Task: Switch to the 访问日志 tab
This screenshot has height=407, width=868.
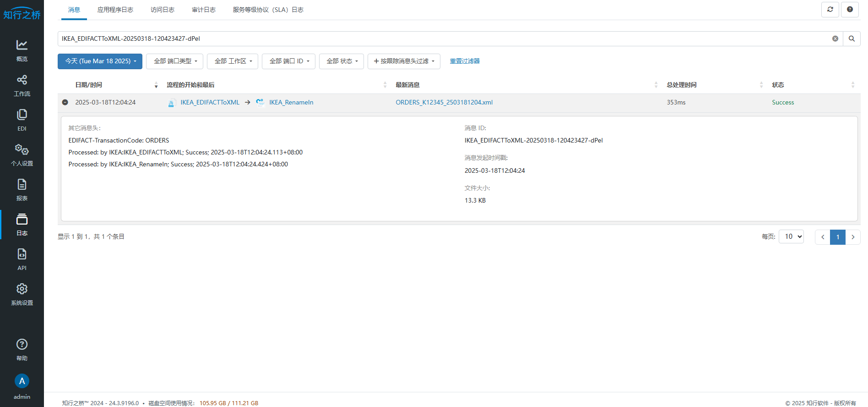Action: [163, 10]
